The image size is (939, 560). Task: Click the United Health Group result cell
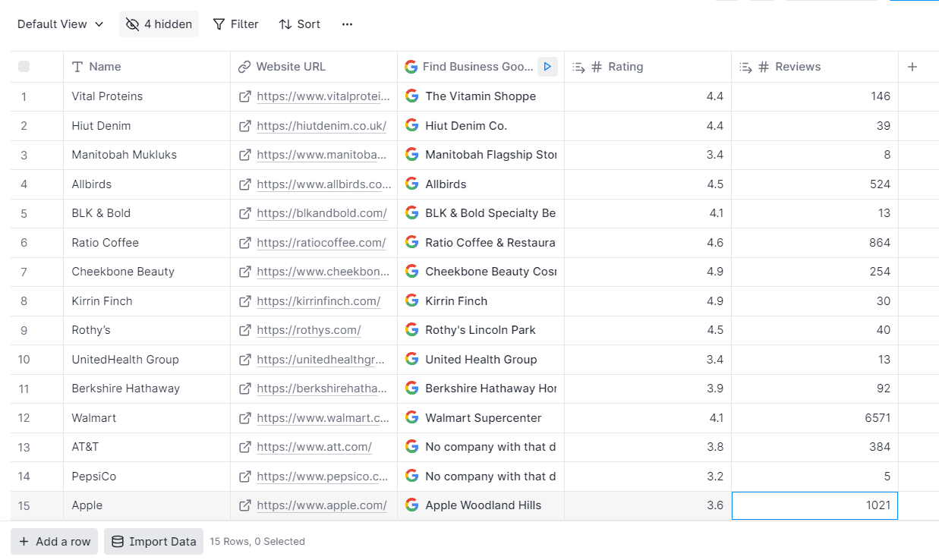[481, 360]
